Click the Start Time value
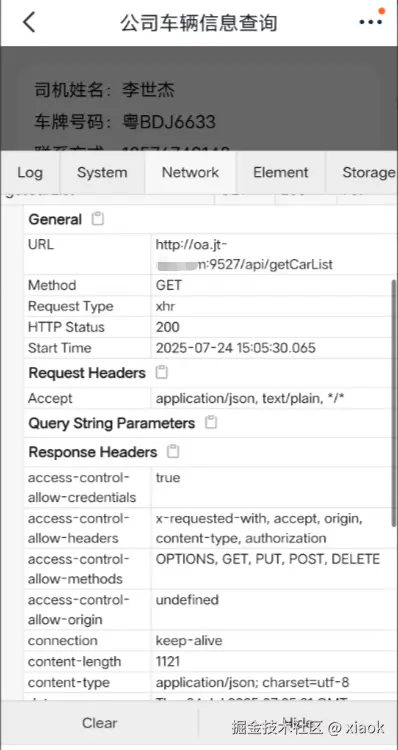 click(x=235, y=348)
